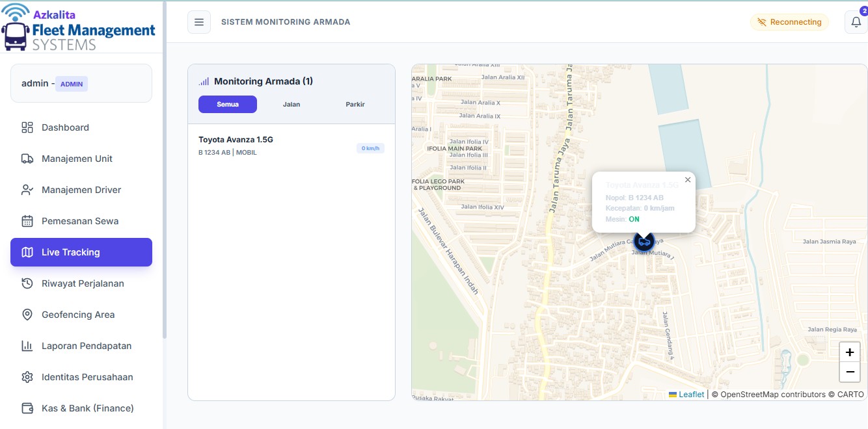Click the user-check icon for Manajemen Driver

pyautogui.click(x=27, y=190)
